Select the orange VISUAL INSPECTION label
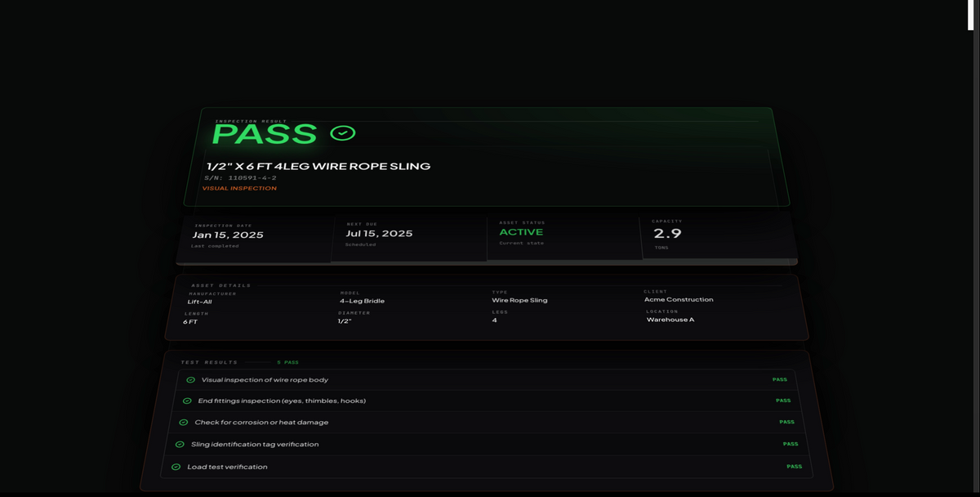 tap(239, 188)
